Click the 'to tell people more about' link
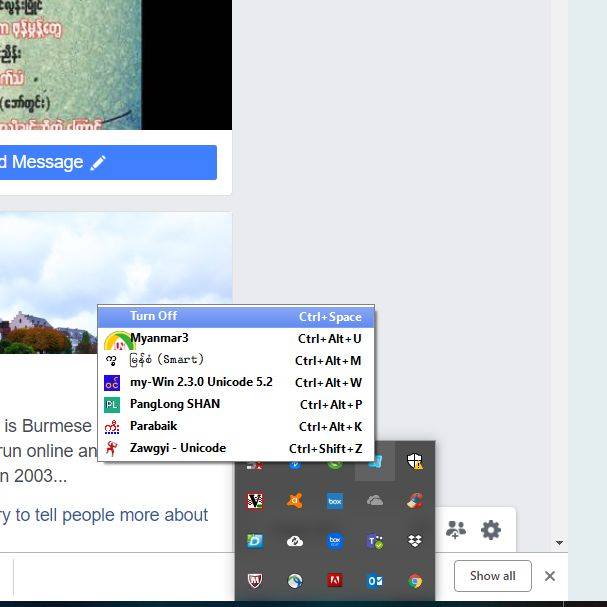Screen dimensions: 607x607 pyautogui.click(x=104, y=515)
